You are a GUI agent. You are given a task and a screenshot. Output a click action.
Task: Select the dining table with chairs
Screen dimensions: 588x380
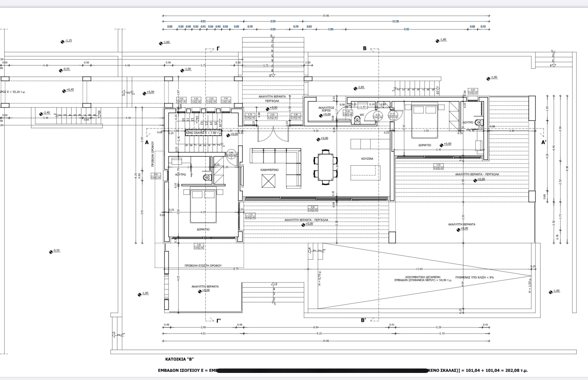click(325, 167)
